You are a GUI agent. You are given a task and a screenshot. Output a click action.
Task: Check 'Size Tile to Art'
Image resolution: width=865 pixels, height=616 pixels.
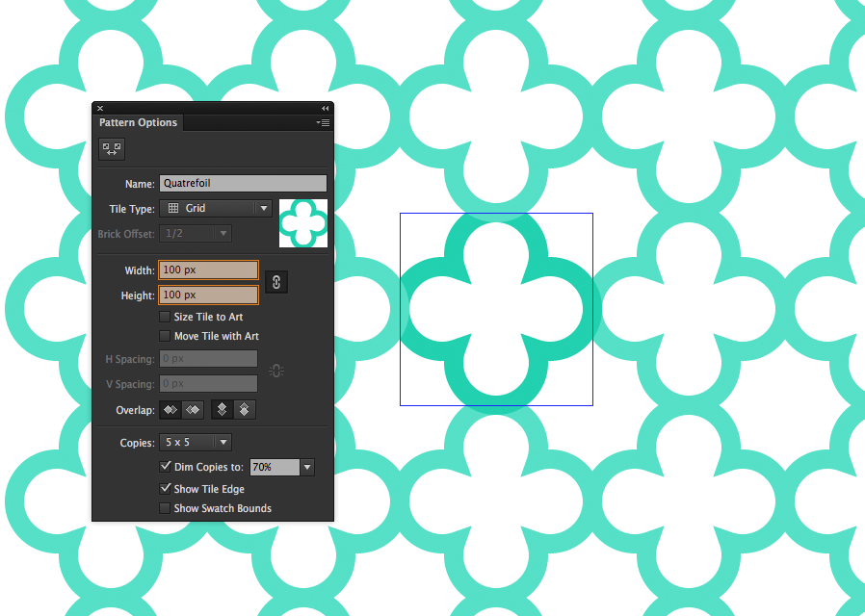(x=164, y=317)
